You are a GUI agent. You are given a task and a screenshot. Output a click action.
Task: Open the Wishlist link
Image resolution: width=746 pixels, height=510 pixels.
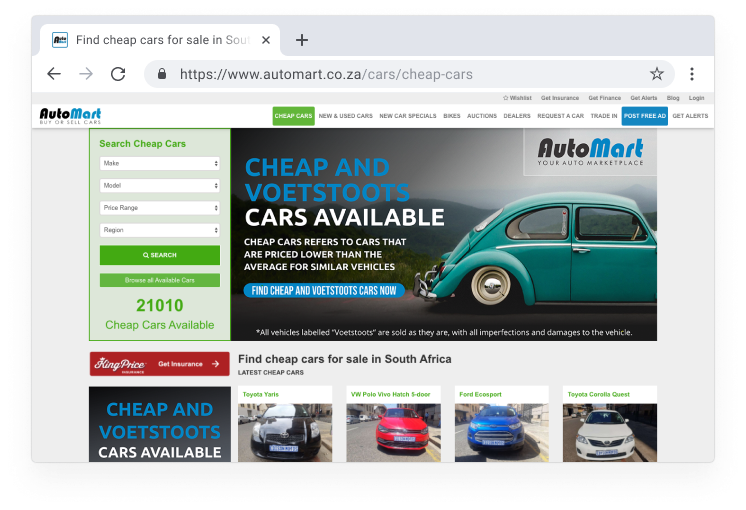point(517,98)
